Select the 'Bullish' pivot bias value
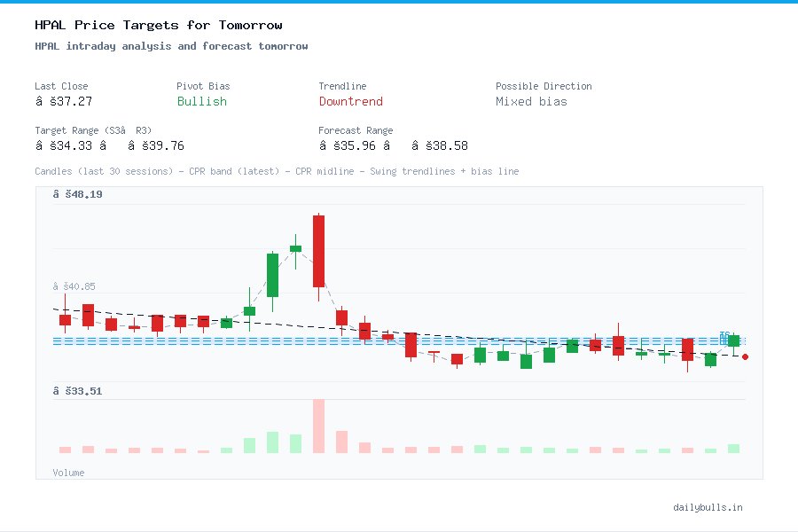Viewport: 798px width, 532px height. [x=201, y=101]
